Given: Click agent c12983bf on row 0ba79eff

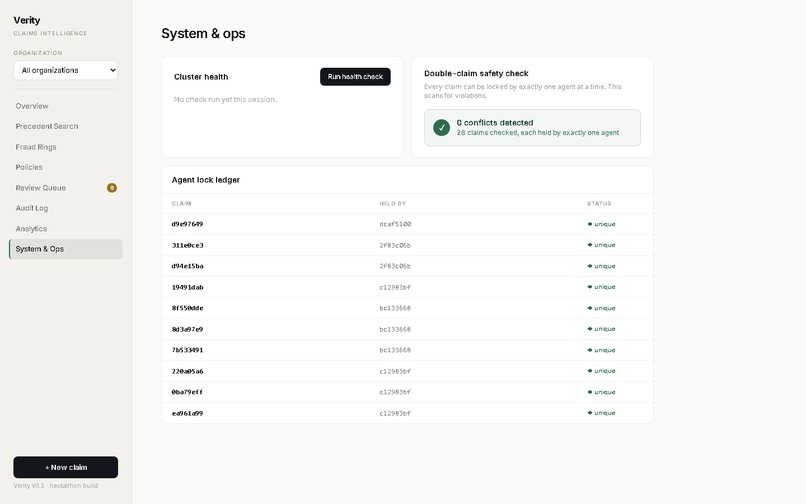Looking at the screenshot, I should (395, 392).
